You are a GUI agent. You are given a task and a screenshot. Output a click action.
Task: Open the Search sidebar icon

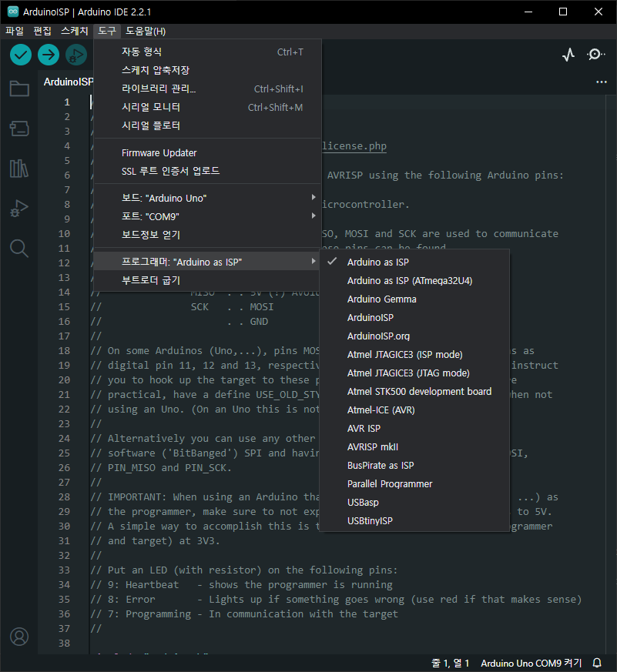coord(19,248)
